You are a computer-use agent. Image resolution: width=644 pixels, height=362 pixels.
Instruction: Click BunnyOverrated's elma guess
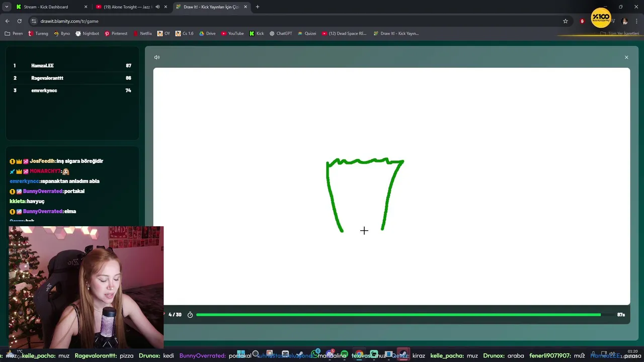point(43,212)
